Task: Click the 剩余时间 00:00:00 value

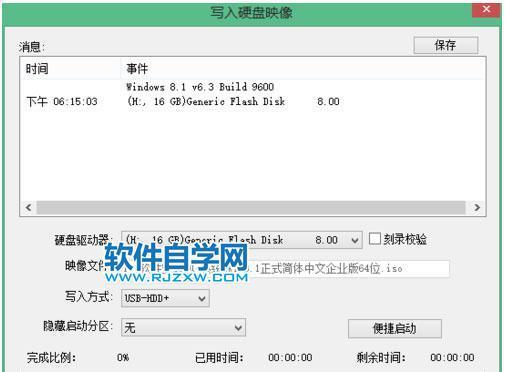Action: pyautogui.click(x=452, y=358)
